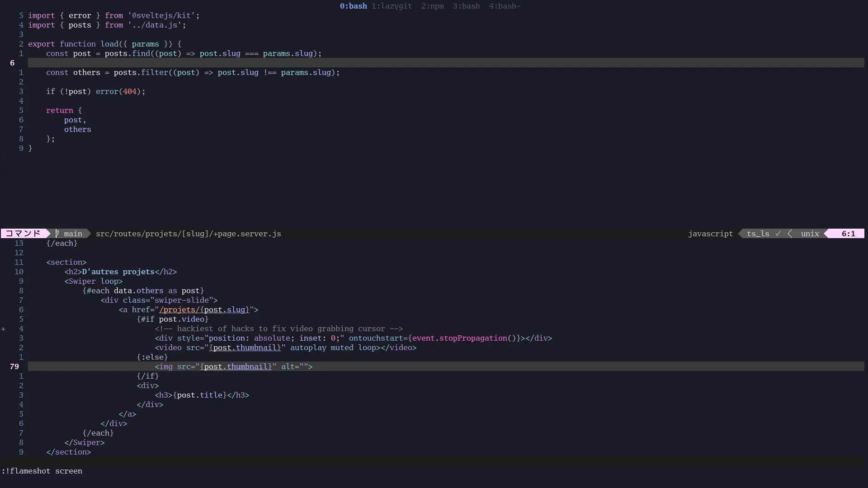Click the git added plus sign in gutter

pos(3,329)
